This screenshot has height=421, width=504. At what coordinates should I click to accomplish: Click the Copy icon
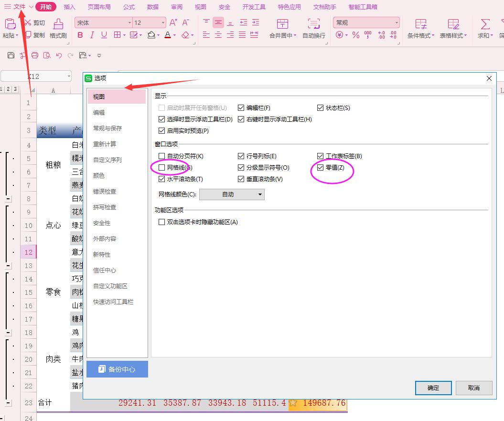[28, 35]
